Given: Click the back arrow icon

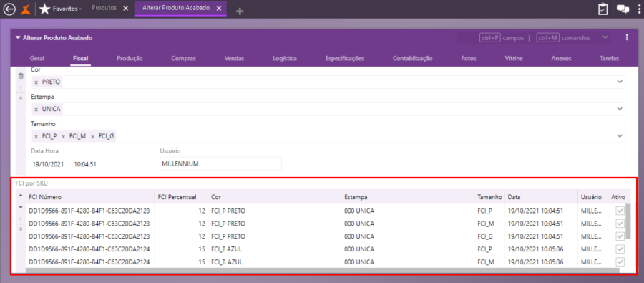Looking at the screenshot, I should pos(9,9).
